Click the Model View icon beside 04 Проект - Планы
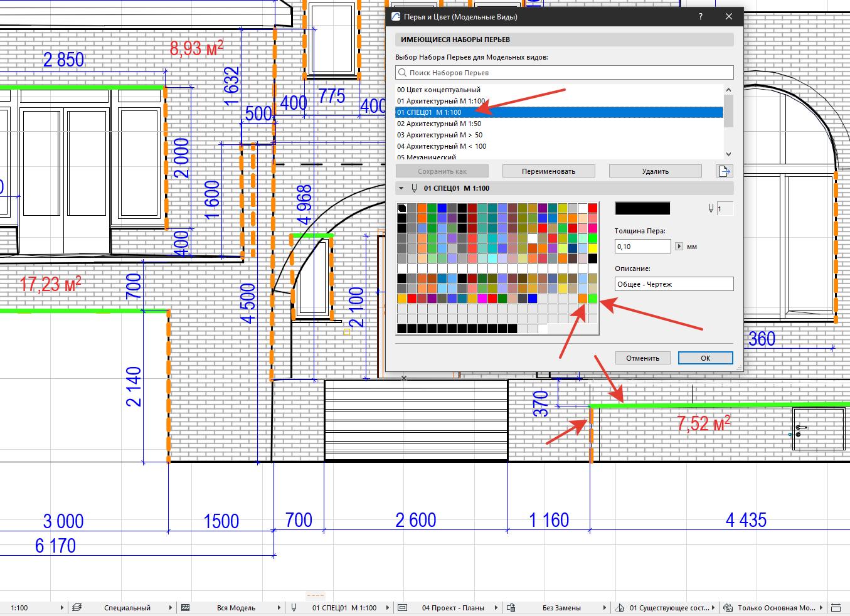The width and height of the screenshot is (850, 616). [403, 607]
